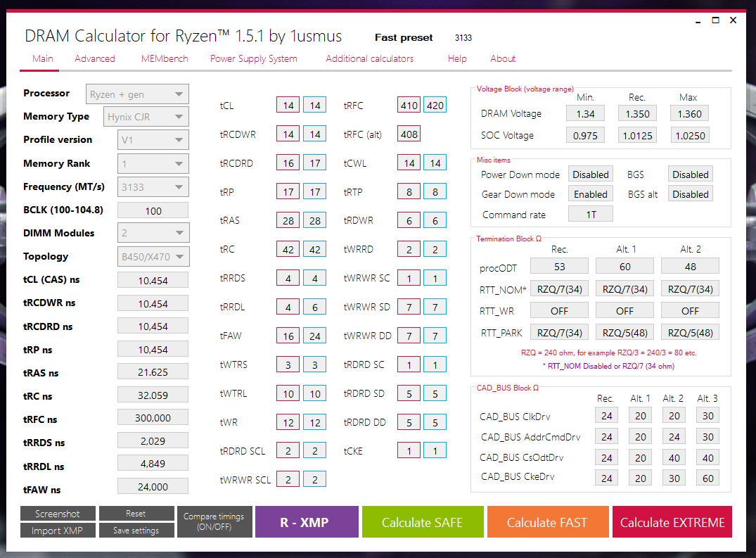Image resolution: width=756 pixels, height=558 pixels.
Task: Click Save settings button
Action: pyautogui.click(x=136, y=531)
